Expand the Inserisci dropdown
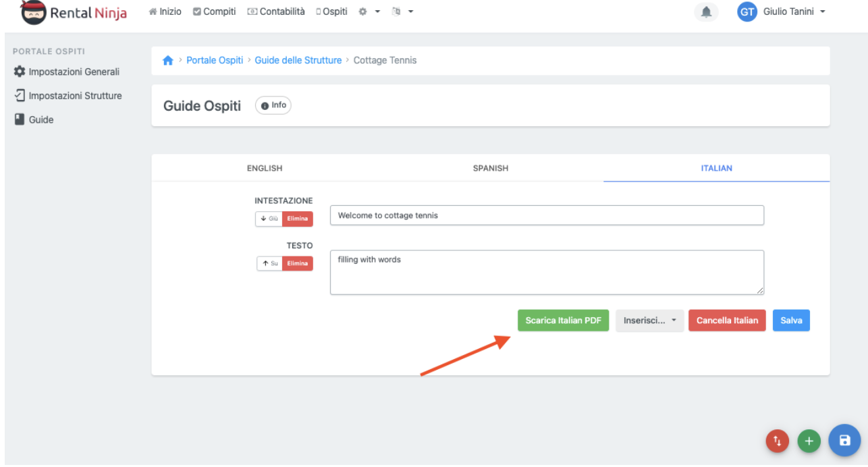Viewport: 868px width, 467px height. coord(649,321)
